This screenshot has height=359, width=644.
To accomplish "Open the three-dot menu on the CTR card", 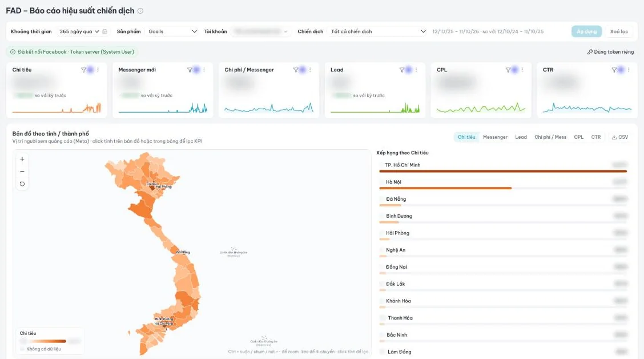I will pos(629,70).
